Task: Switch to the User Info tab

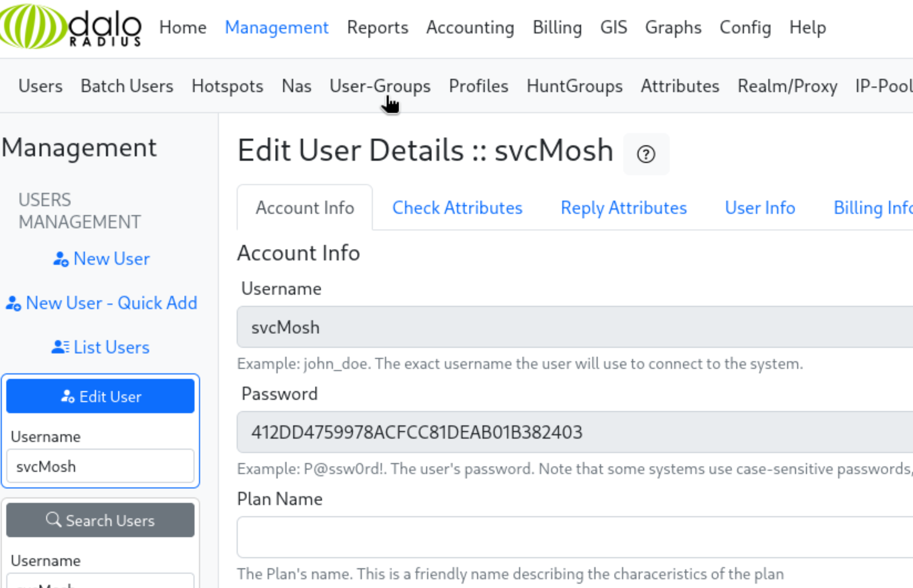Action: [760, 207]
